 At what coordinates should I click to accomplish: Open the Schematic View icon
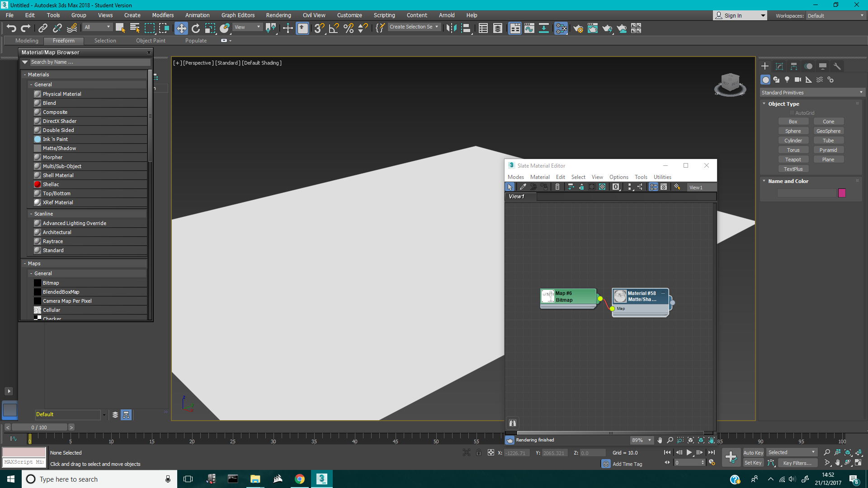click(544, 28)
